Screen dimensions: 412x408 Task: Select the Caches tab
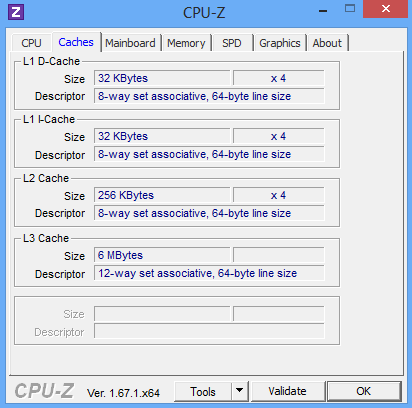click(76, 42)
